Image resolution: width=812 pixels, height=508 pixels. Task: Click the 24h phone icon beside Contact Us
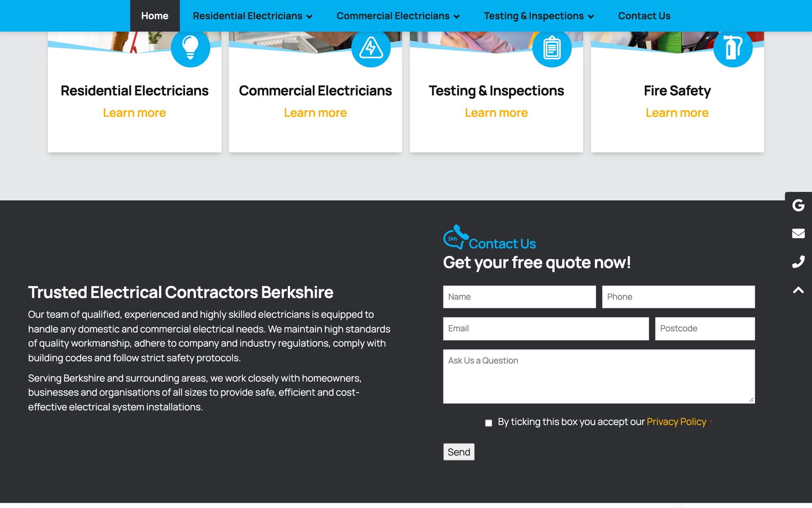click(456, 237)
